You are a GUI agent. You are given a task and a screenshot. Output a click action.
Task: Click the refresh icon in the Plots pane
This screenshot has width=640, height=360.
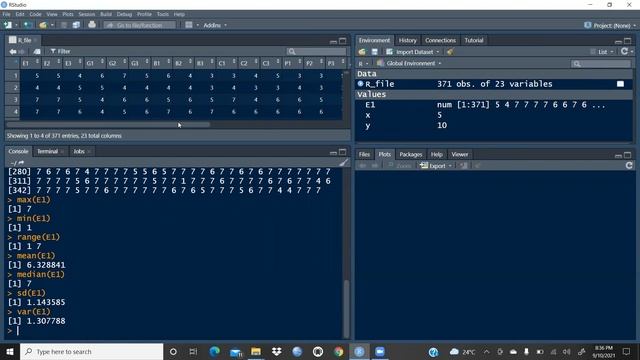pyautogui.click(x=629, y=165)
